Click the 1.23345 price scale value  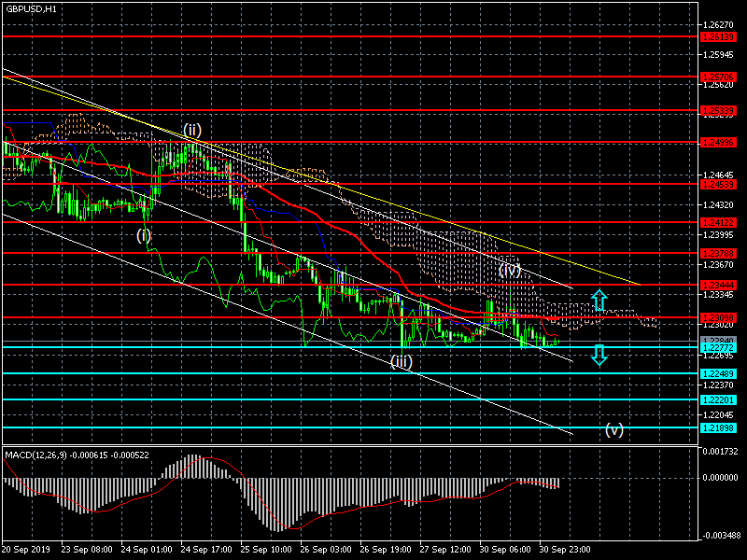[x=719, y=295]
